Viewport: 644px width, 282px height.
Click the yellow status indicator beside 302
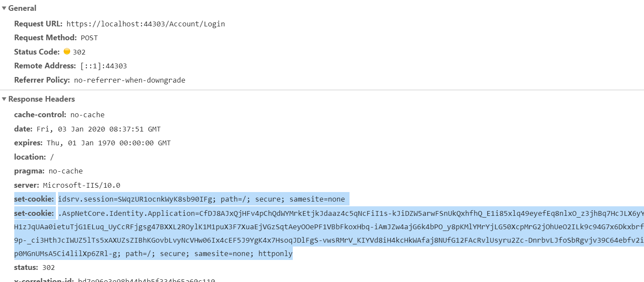pos(67,51)
